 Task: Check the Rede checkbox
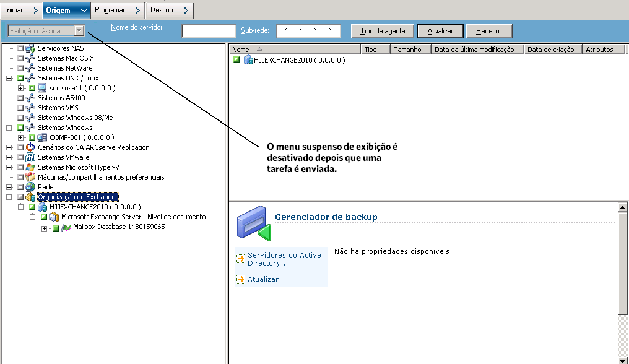click(20, 186)
